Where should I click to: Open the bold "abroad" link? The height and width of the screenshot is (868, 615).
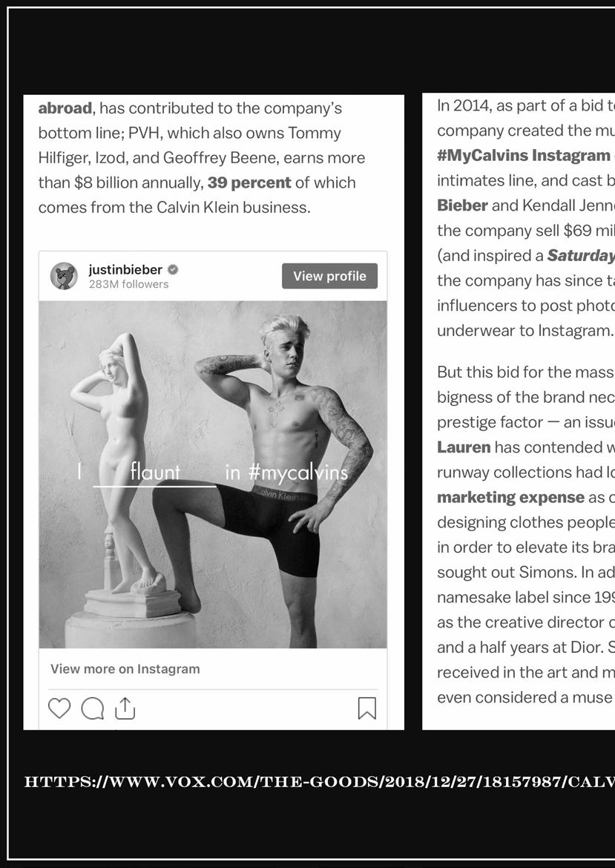(65, 108)
